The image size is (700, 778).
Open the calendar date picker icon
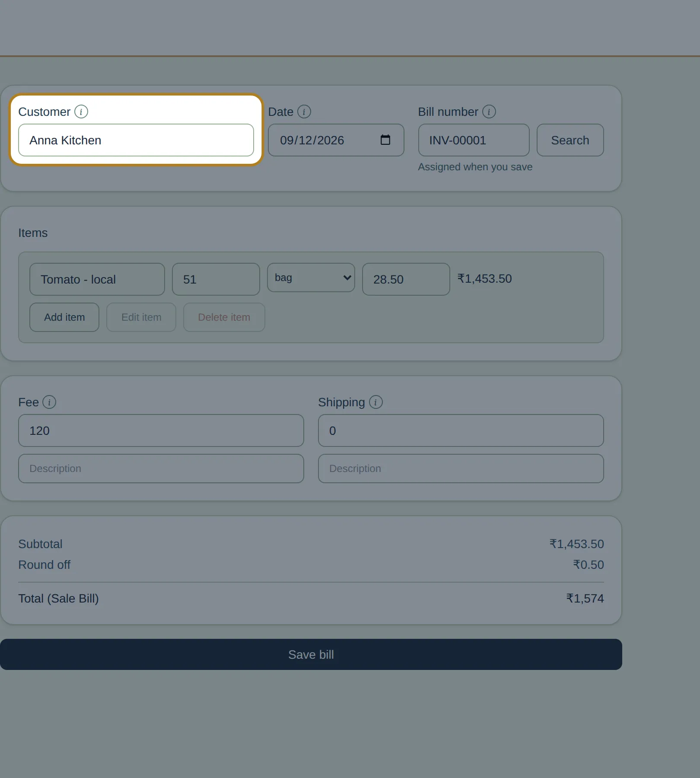tap(385, 140)
